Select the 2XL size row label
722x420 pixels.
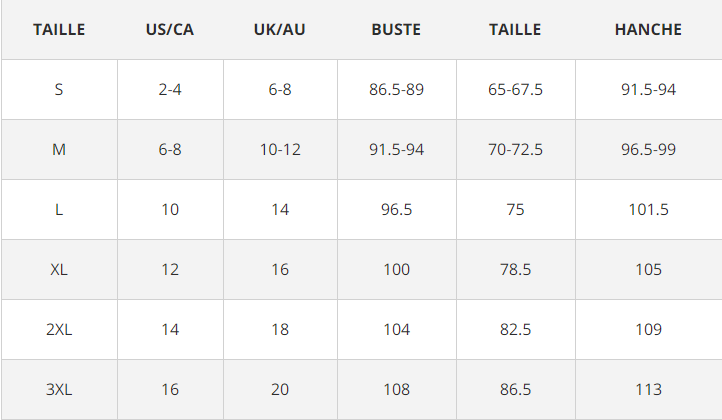coord(58,329)
